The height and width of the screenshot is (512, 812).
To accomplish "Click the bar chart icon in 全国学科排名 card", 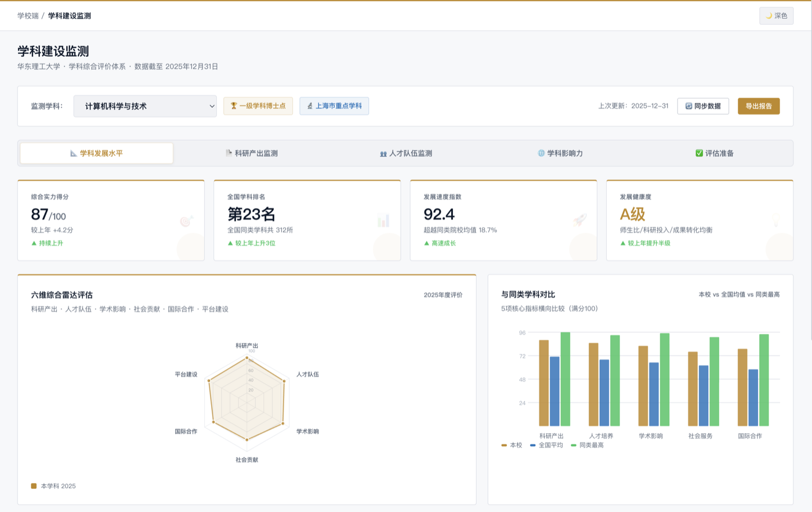I will pos(383,221).
